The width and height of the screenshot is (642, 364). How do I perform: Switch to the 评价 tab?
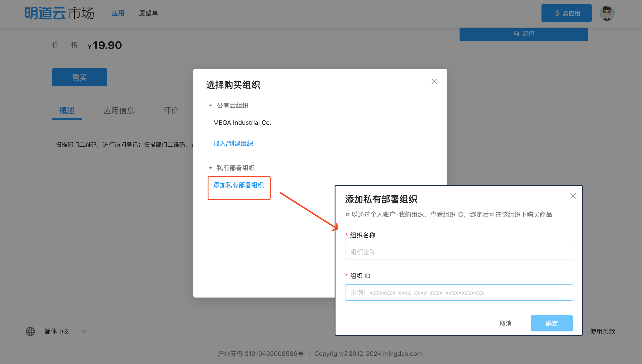click(171, 111)
